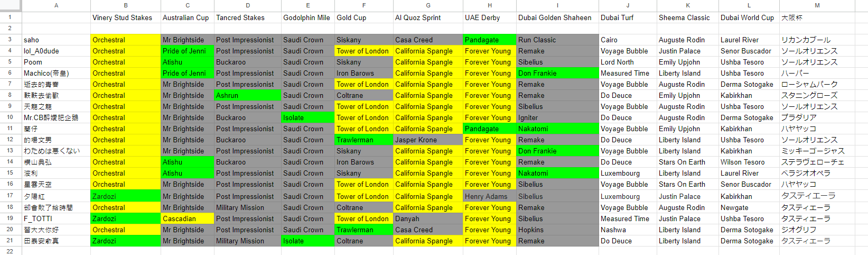
Task: Click the select-all corner box
Action: [x=11, y=5]
